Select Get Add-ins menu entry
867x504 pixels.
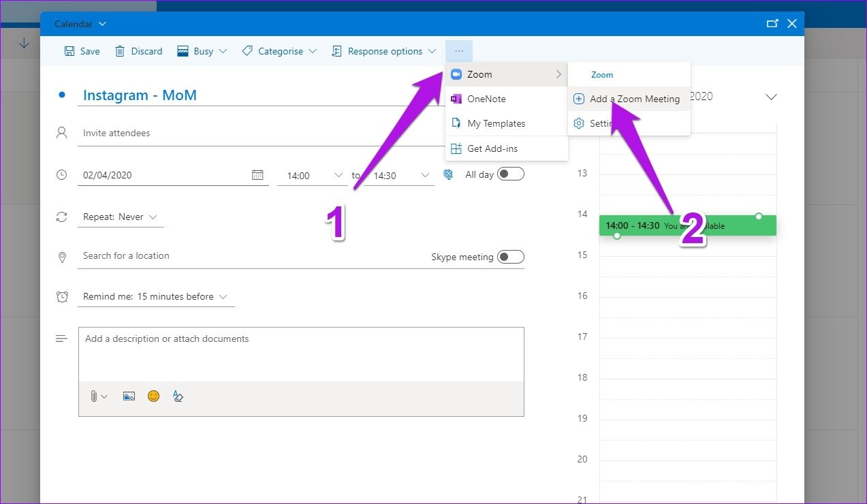coord(507,148)
